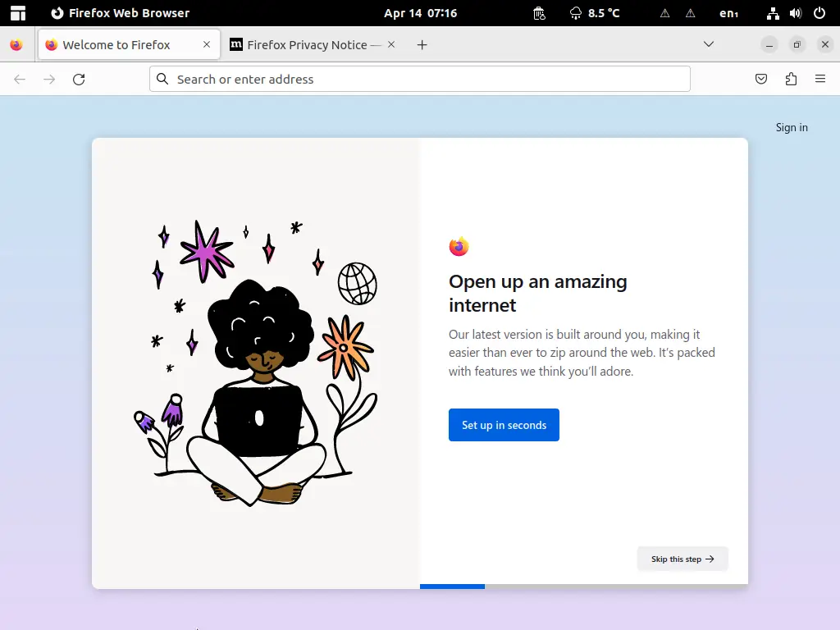Image resolution: width=840 pixels, height=630 pixels.
Task: Click the Open up an amazing internet heading
Action: coord(538,293)
